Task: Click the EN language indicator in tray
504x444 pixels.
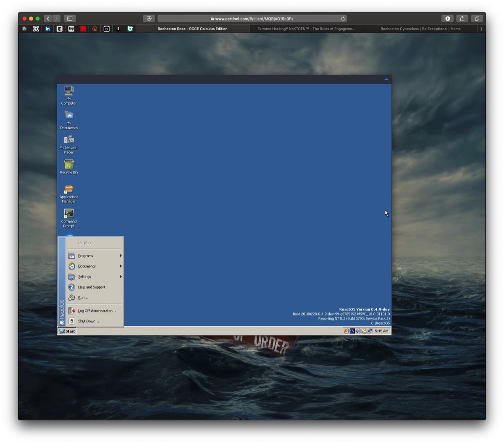Action: point(352,331)
